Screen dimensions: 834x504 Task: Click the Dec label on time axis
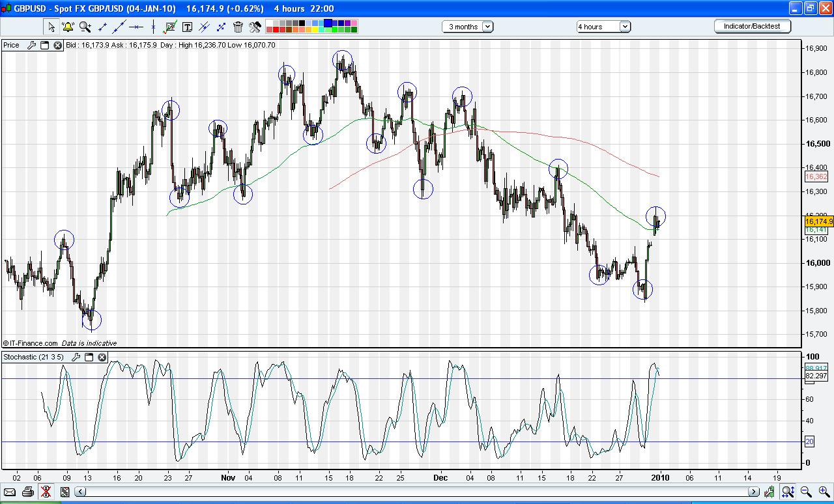[441, 477]
